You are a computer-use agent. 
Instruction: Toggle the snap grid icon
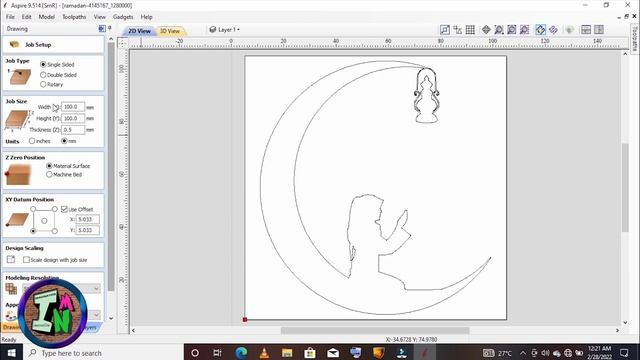[470, 30]
